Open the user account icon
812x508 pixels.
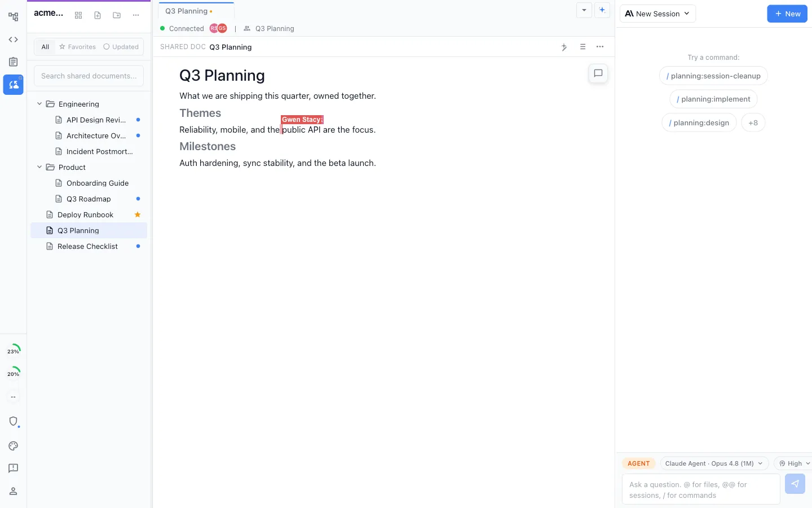pos(13,491)
